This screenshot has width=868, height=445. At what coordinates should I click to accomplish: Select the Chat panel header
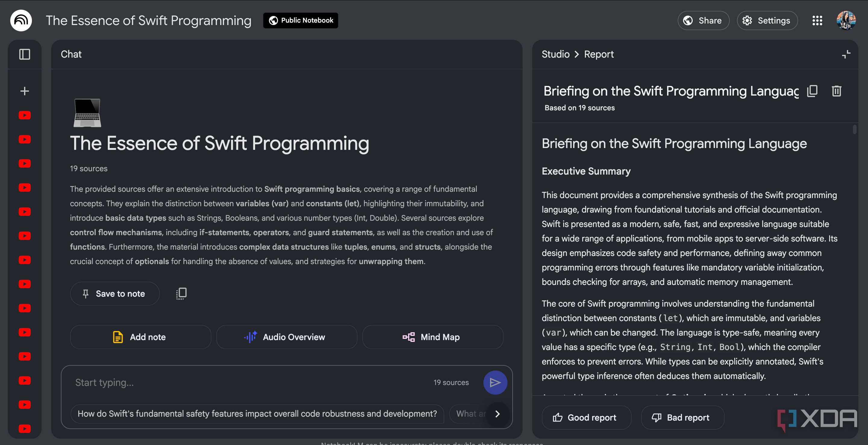pyautogui.click(x=71, y=54)
